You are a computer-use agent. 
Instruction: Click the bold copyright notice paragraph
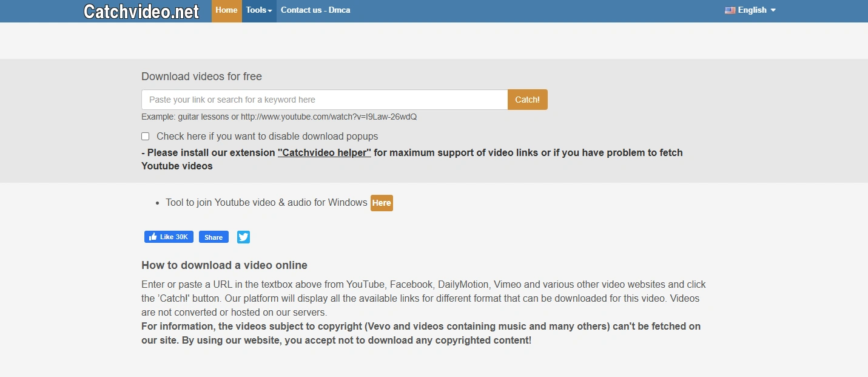[x=421, y=333]
